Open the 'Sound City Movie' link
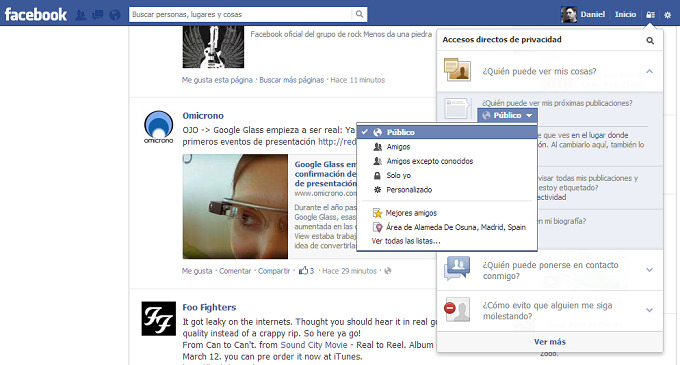 (314, 345)
